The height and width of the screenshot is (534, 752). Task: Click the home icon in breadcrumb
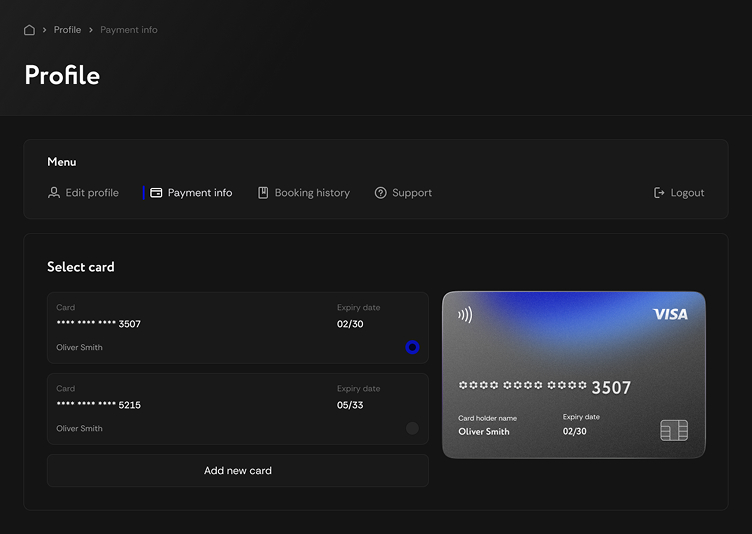coord(29,30)
